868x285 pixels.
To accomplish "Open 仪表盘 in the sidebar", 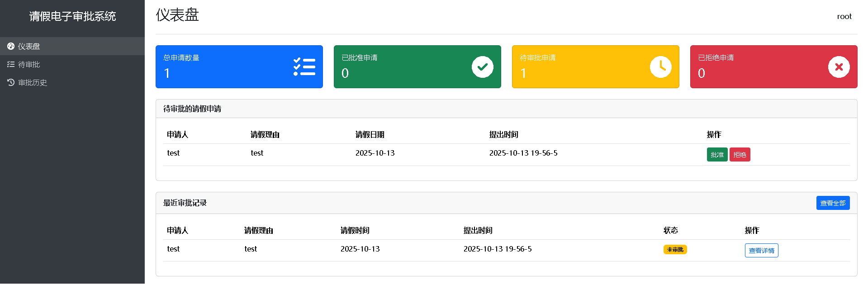I will (x=29, y=46).
